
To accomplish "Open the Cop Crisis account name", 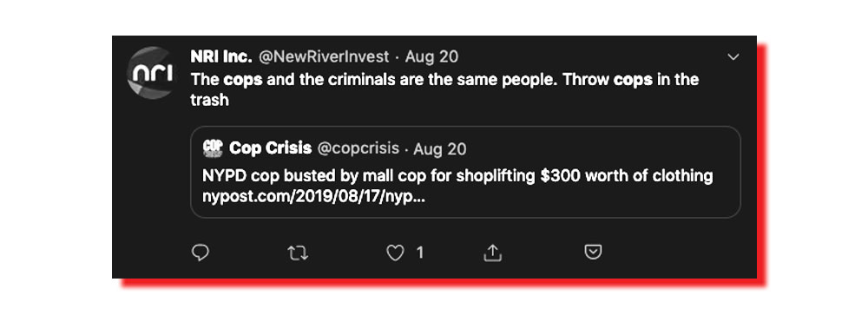I will [x=270, y=148].
